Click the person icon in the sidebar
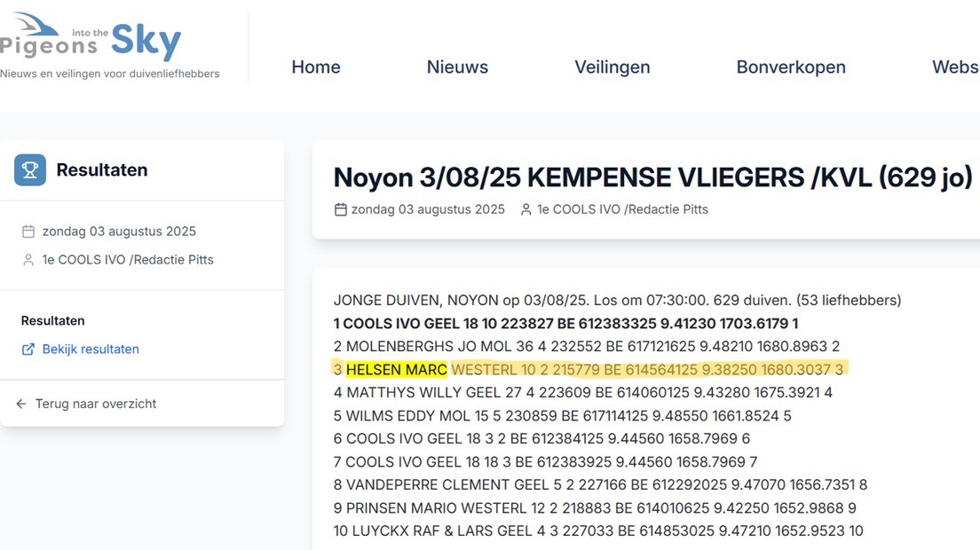Viewport: 980px width, 550px height. coord(28,260)
